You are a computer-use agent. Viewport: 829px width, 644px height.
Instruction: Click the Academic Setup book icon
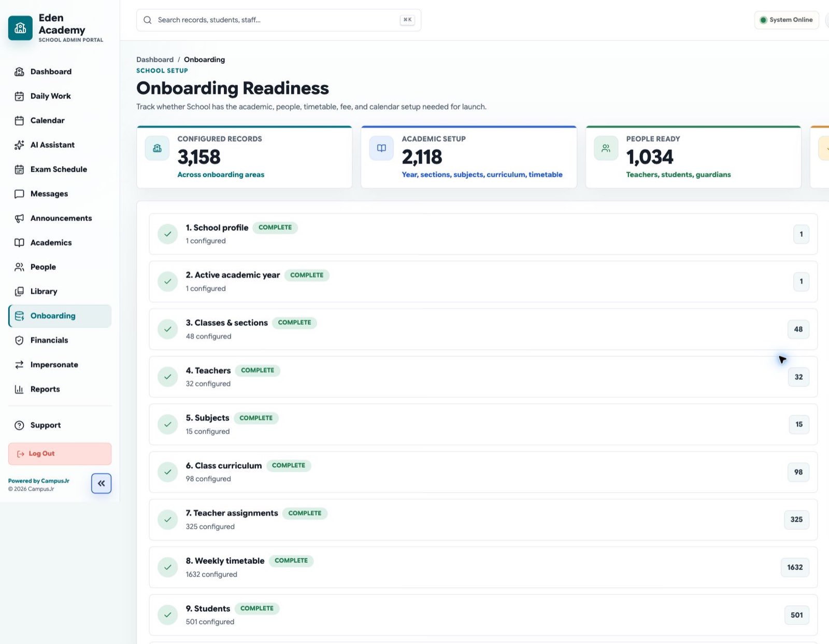381,148
